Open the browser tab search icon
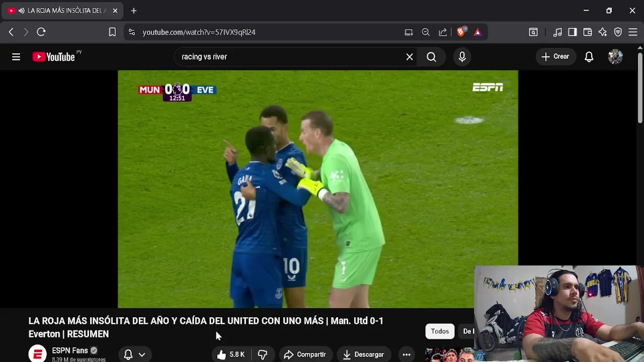Screen dimensions: 644x362 click(x=533, y=32)
